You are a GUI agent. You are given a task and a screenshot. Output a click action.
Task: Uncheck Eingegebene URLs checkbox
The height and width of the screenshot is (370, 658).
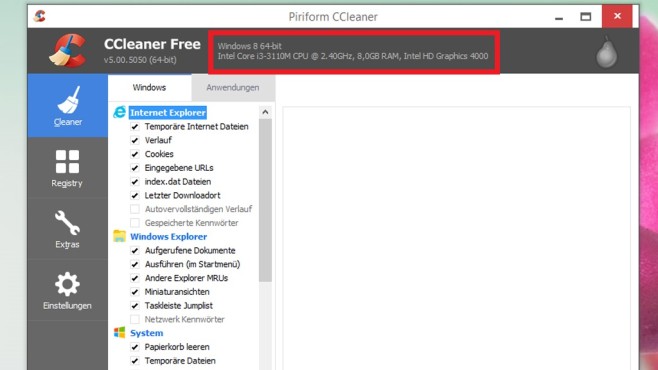[x=135, y=168]
